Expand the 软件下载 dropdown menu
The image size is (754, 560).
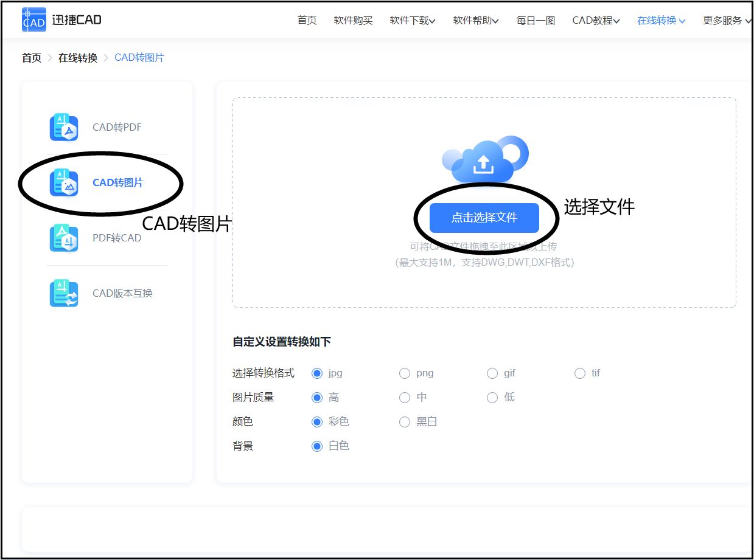click(x=412, y=20)
